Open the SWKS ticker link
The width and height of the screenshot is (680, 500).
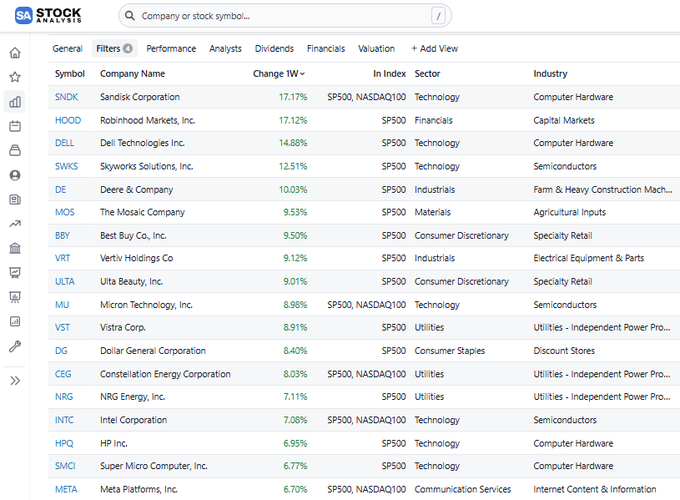coord(66,166)
